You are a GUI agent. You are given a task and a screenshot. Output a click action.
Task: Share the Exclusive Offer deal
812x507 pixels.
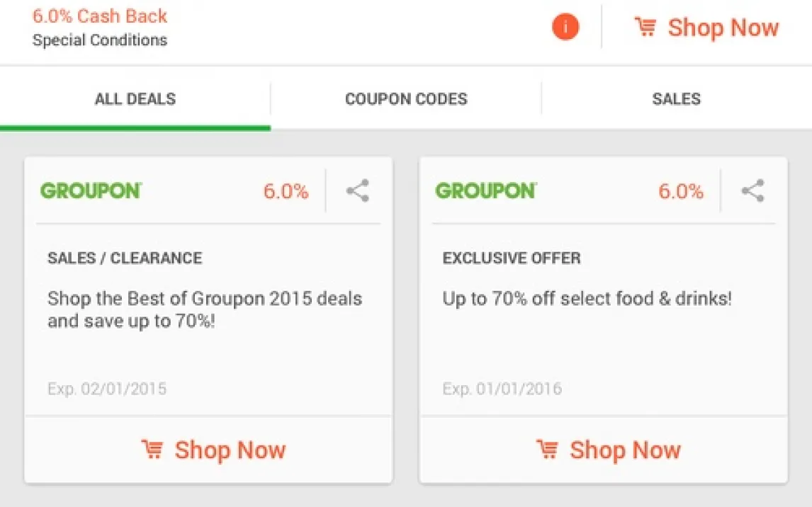(752, 191)
